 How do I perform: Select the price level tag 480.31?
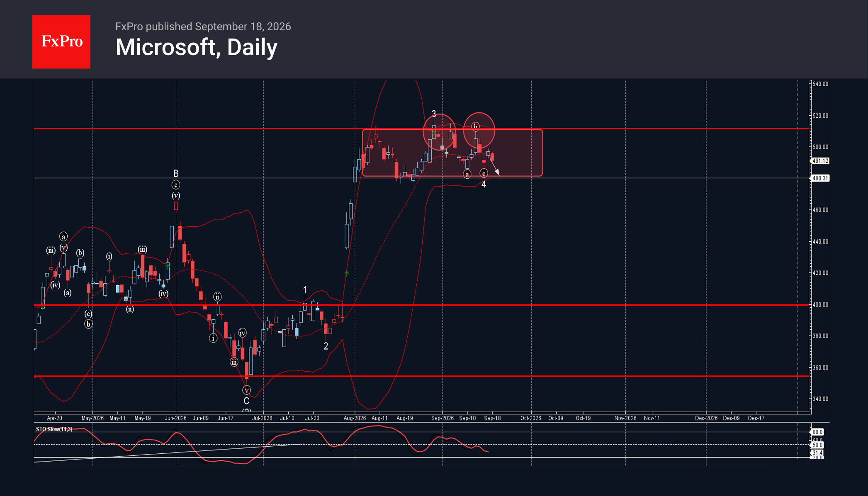coord(820,178)
